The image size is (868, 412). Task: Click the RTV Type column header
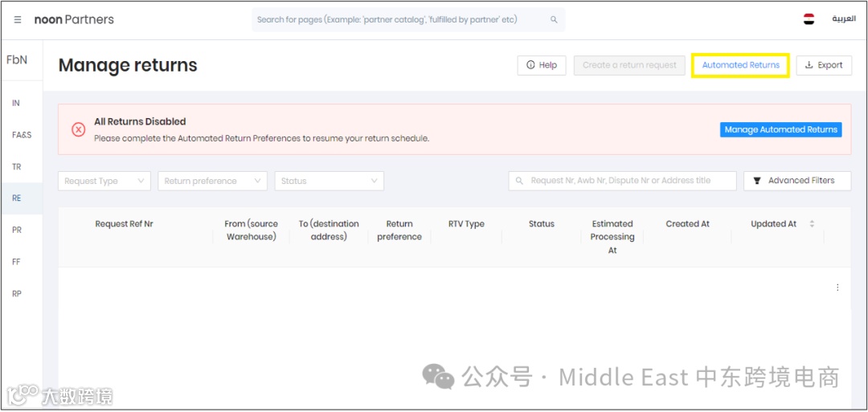click(466, 224)
